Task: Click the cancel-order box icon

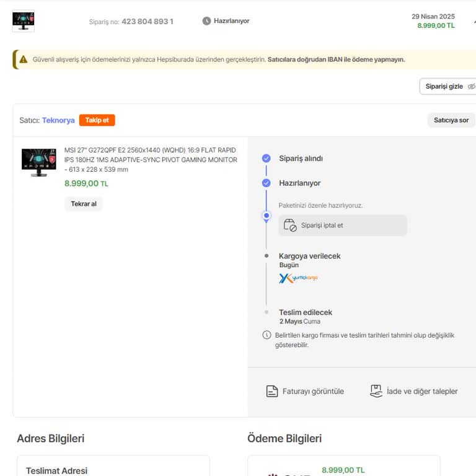Action: pyautogui.click(x=289, y=226)
